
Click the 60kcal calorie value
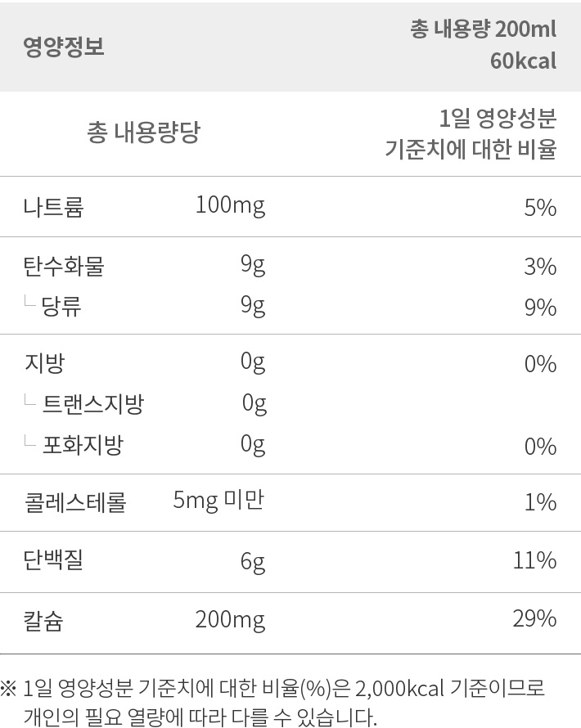(524, 61)
